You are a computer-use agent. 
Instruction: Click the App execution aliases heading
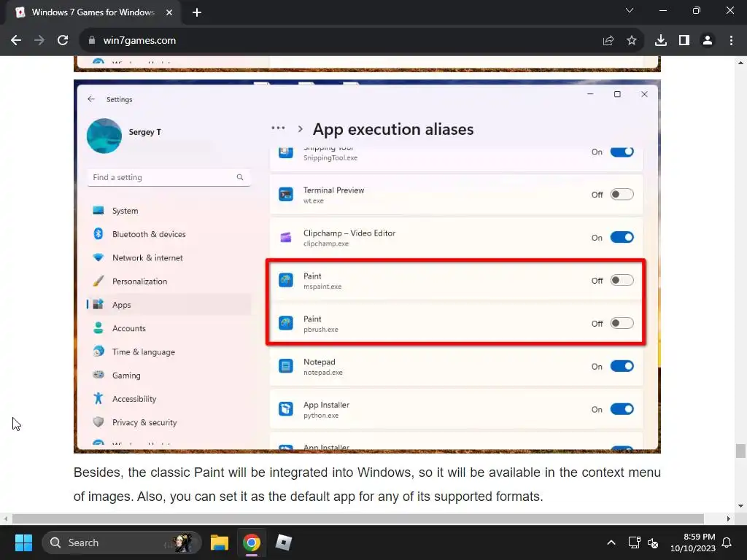tap(393, 129)
